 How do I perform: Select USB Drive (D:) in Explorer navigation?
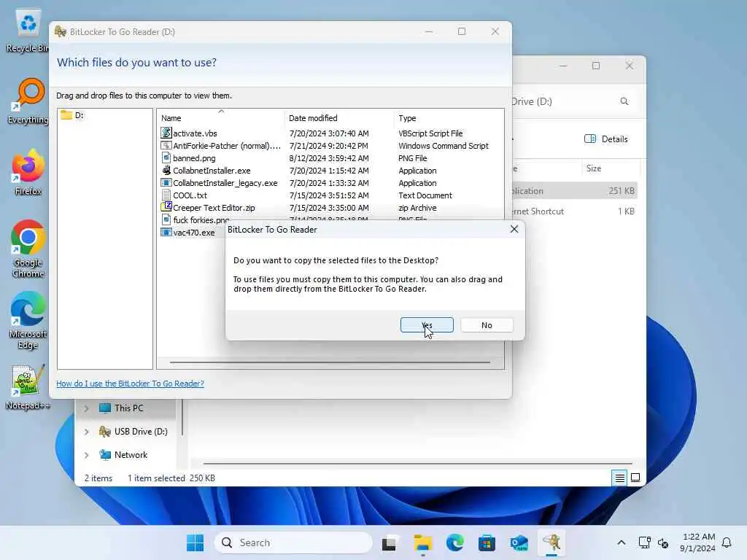point(133,432)
